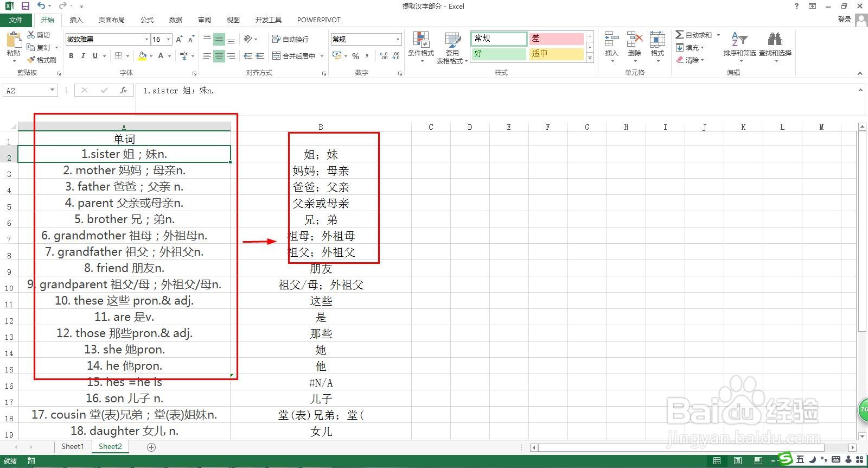Viewport: 868px width, 468px height.
Task: Increase font size with large A
Action: 179,39
